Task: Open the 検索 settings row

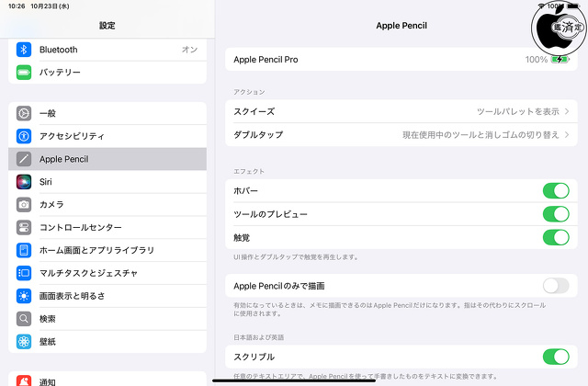Action: (107, 319)
